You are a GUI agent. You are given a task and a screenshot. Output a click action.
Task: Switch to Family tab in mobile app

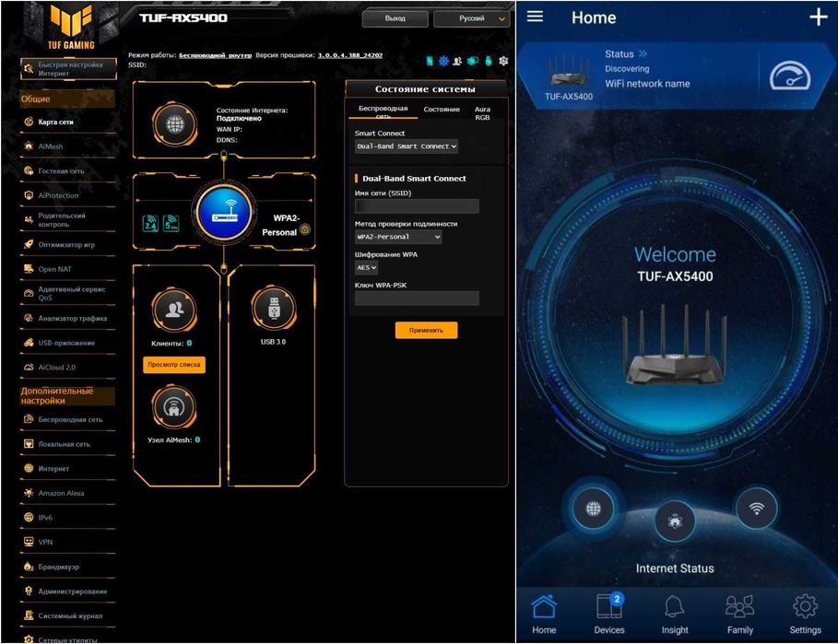(739, 615)
